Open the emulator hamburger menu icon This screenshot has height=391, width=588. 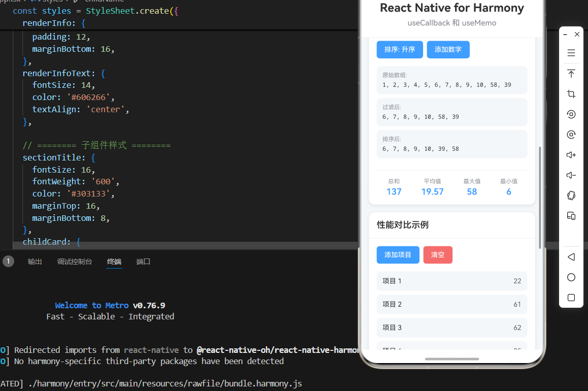[x=571, y=53]
